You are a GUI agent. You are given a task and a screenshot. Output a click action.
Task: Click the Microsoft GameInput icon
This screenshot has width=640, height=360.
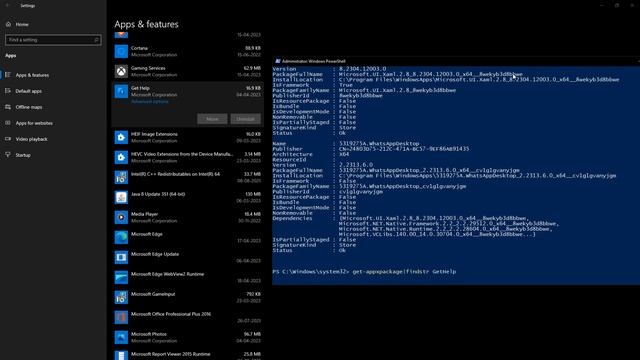click(121, 298)
